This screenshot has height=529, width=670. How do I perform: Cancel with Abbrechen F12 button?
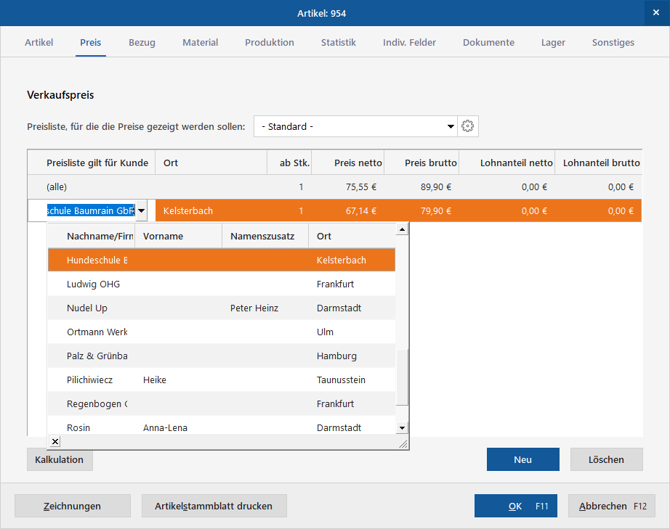click(x=611, y=506)
